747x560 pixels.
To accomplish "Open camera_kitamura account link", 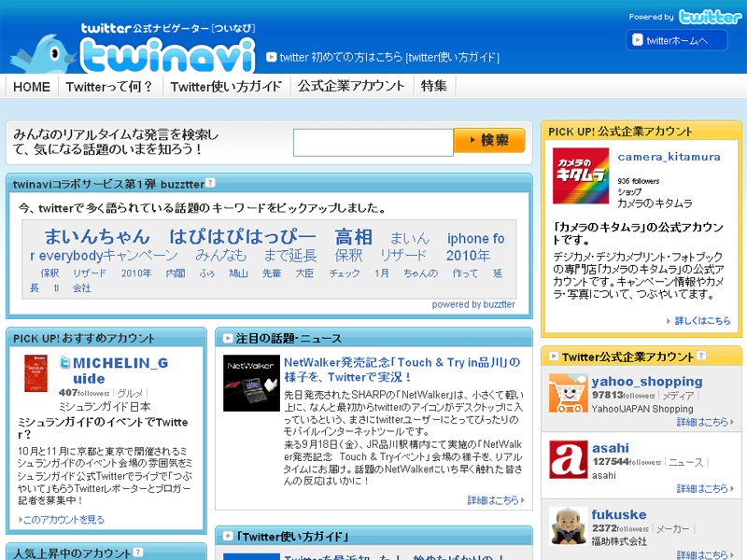I will (x=669, y=157).
